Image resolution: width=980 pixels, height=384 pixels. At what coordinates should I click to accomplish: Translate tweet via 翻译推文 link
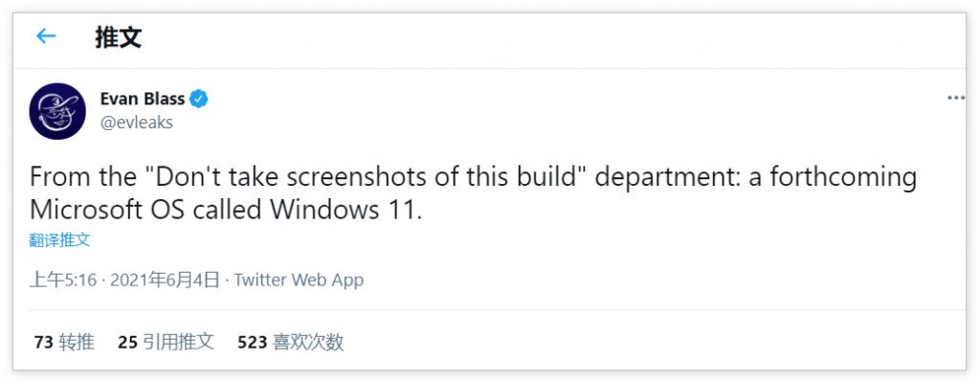coord(59,239)
